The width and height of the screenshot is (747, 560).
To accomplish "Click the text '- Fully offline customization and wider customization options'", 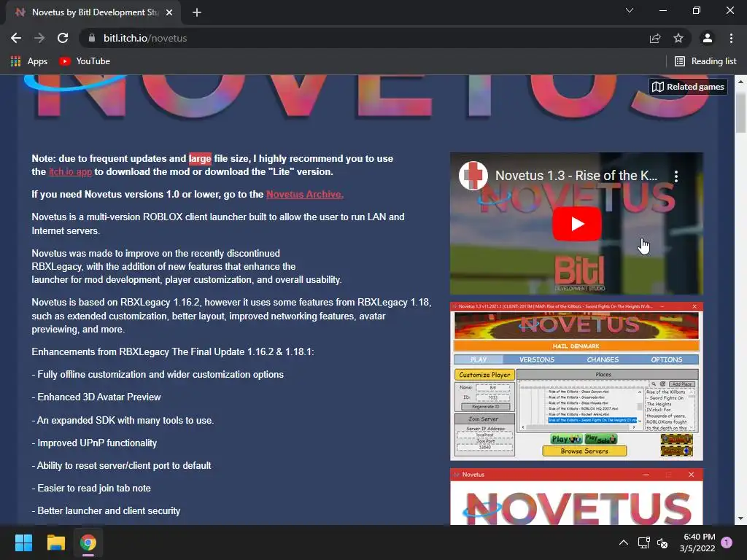I will (x=158, y=375).
